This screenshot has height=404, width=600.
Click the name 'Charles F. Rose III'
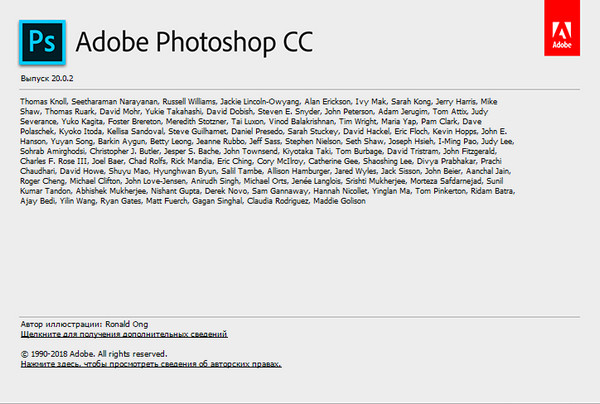tap(54, 161)
